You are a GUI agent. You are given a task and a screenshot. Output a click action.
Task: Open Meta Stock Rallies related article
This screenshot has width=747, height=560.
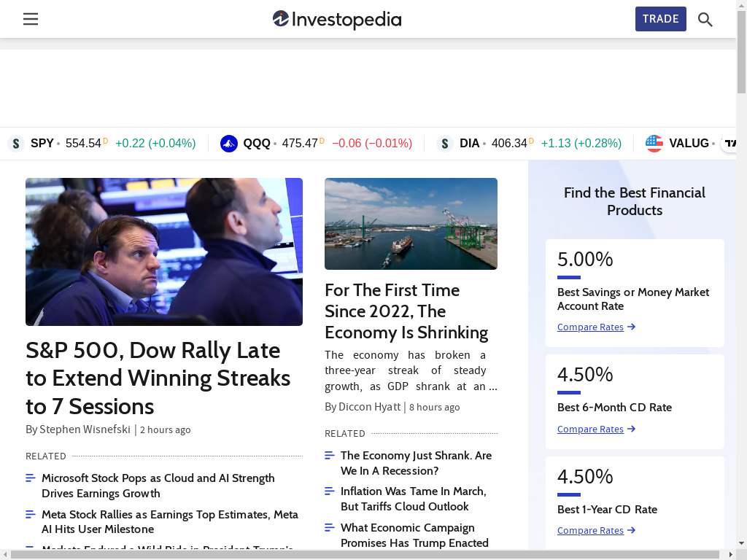click(x=170, y=522)
